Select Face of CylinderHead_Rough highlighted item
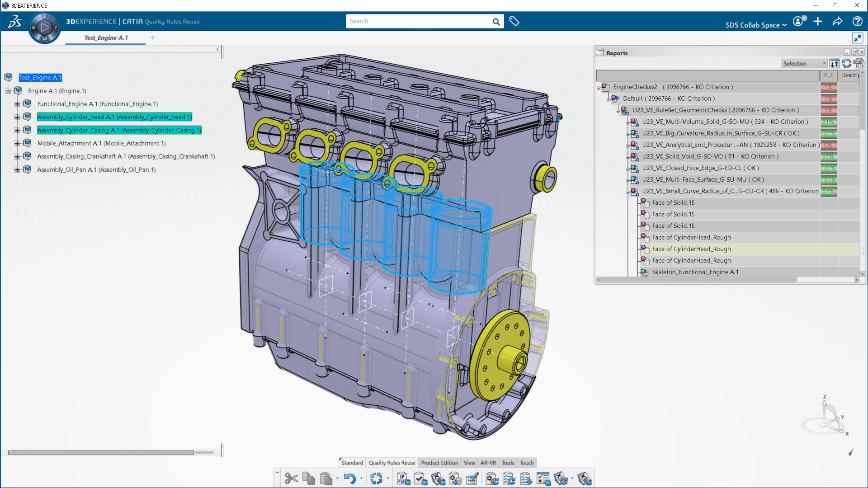This screenshot has height=488, width=868. [x=692, y=249]
